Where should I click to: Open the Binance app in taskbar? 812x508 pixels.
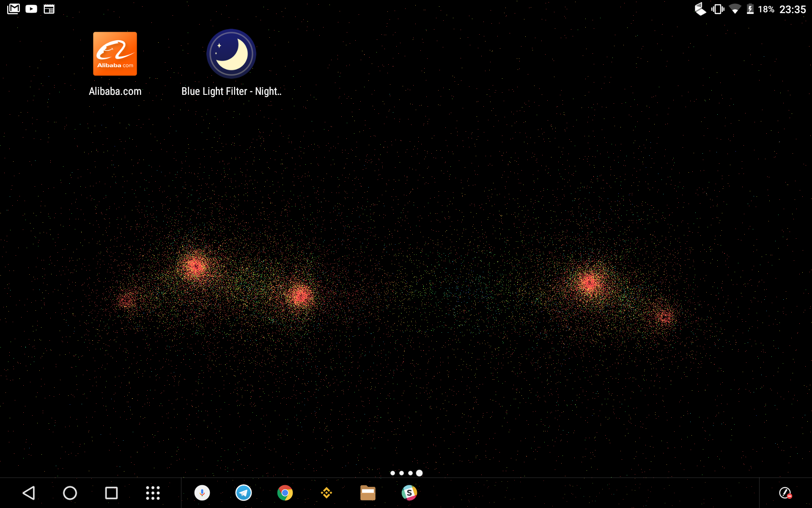[x=326, y=493]
